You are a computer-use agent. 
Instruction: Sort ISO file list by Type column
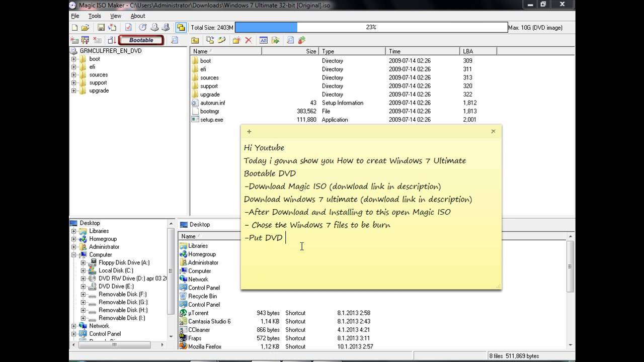(353, 51)
